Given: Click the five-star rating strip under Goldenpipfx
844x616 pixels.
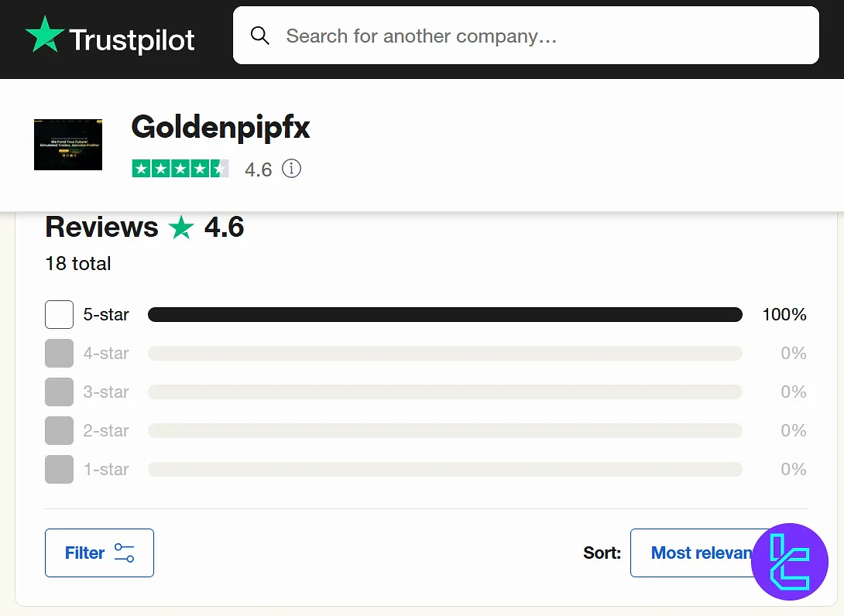Looking at the screenshot, I should [x=180, y=168].
